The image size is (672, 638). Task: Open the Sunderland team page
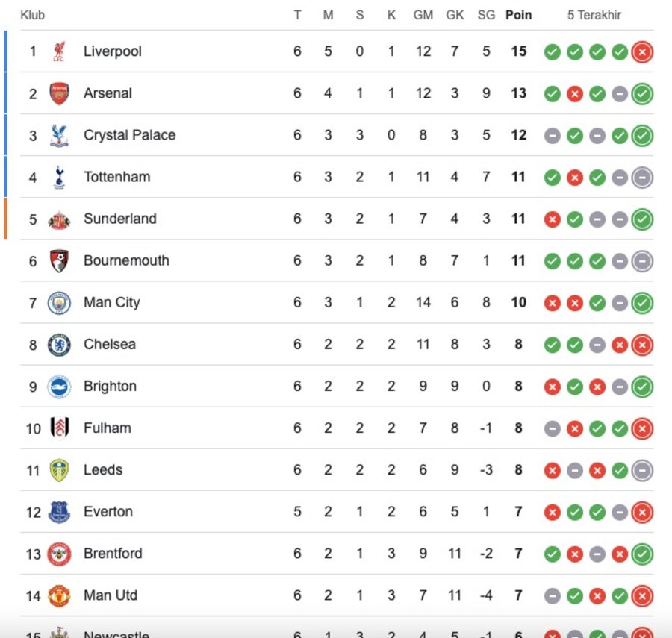click(119, 219)
